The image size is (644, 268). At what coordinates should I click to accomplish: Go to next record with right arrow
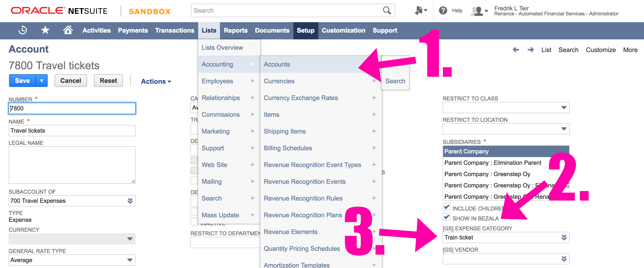[530, 50]
